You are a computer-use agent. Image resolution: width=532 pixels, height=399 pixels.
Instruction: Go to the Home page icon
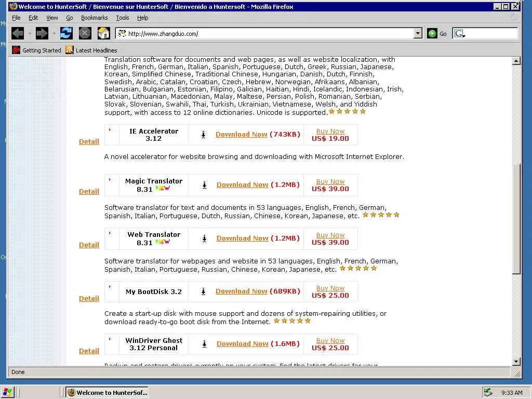pos(104,33)
